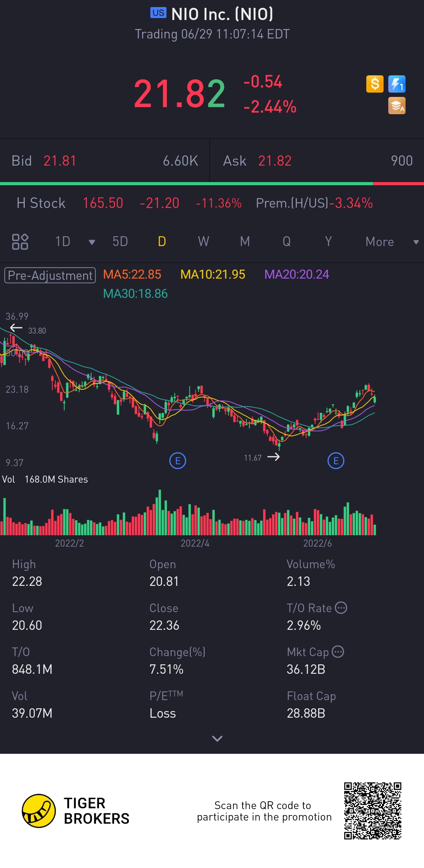Tap the Close 22.36 value
This screenshot has width=424, height=868.
(x=164, y=625)
